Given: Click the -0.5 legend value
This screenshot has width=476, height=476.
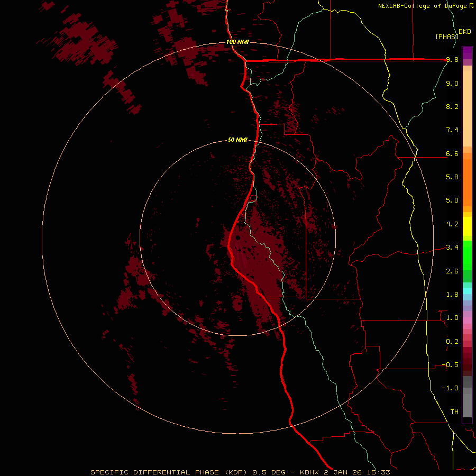Looking at the screenshot, I should tap(450, 365).
